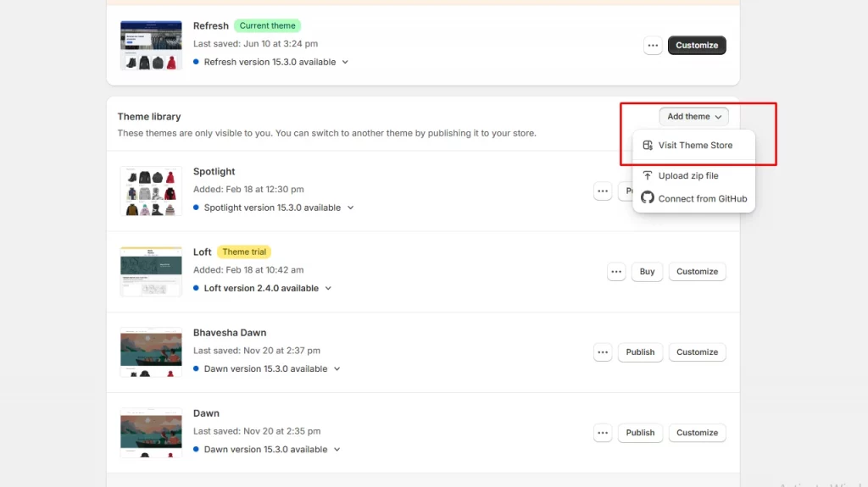
Task: Open the thumbnail of the Dawn theme saved at 2:35 pm
Action: (151, 433)
